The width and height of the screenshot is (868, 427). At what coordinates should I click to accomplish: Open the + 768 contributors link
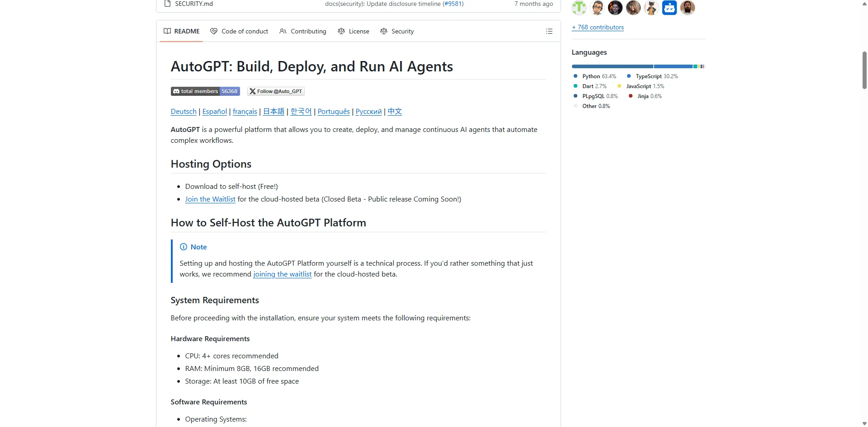click(598, 27)
